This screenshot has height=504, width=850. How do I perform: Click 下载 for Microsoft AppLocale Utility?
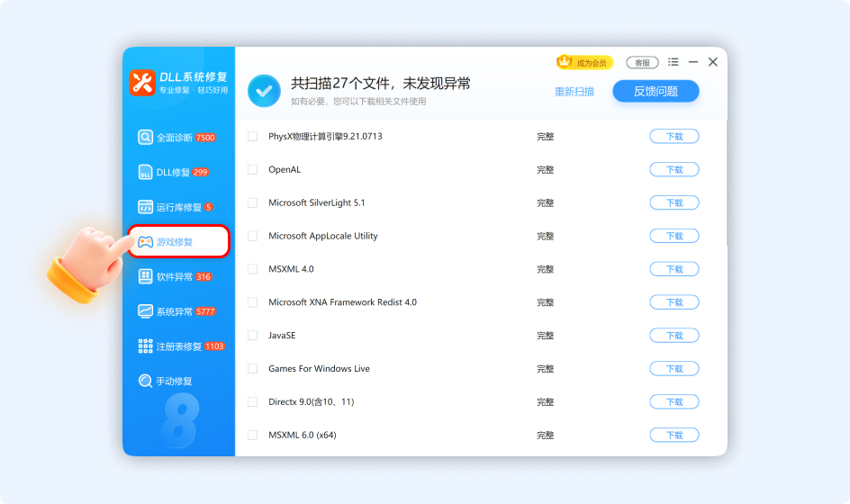point(674,236)
